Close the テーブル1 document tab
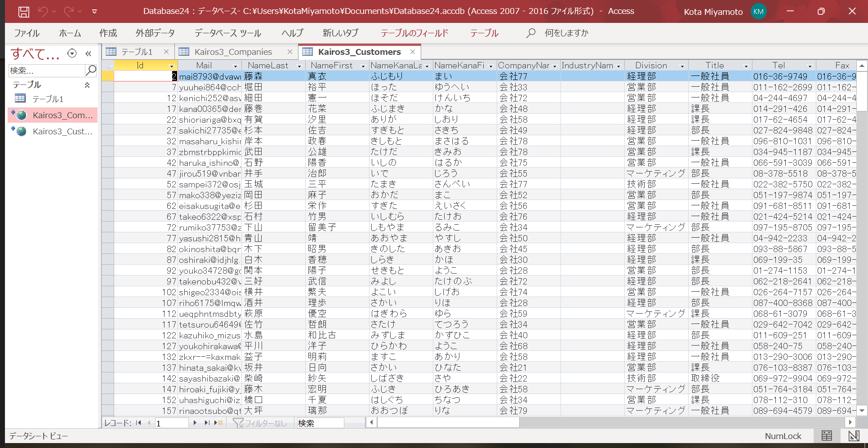Screen dimensions: 868x448 pos(166,52)
